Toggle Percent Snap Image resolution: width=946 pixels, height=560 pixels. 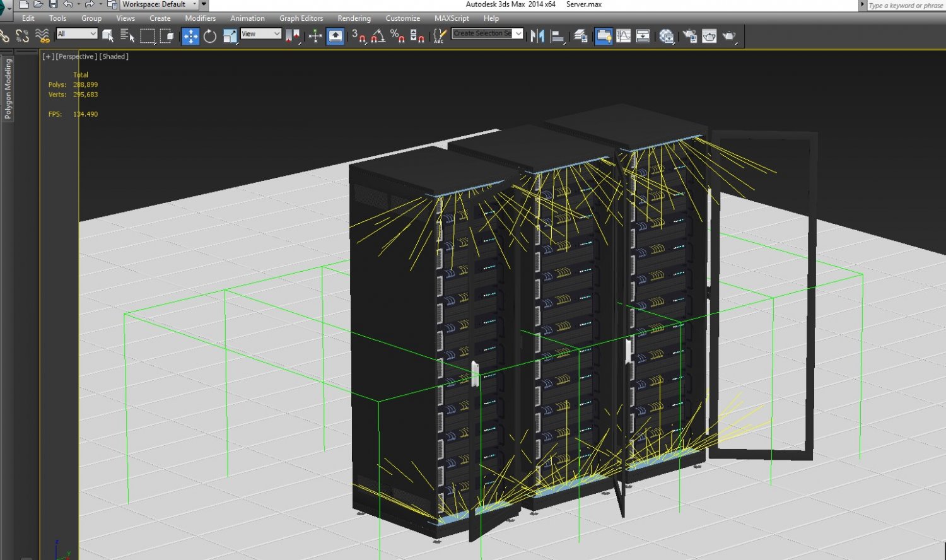(397, 36)
